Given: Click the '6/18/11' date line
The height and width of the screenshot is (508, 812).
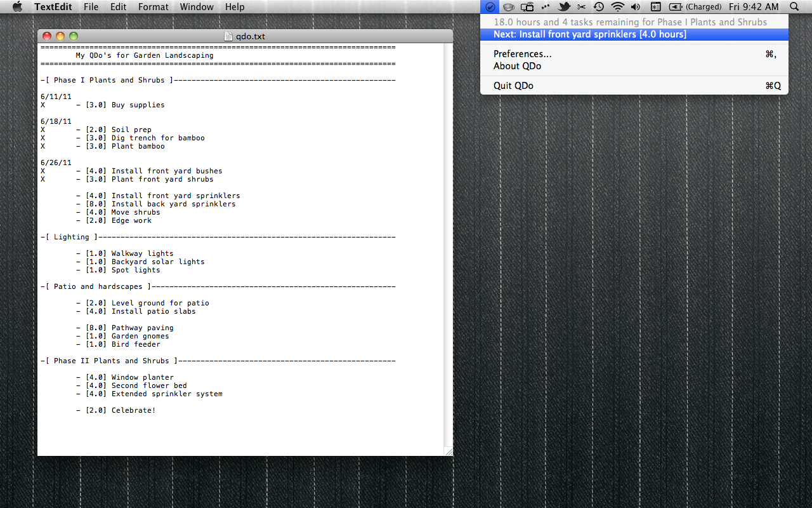Looking at the screenshot, I should tap(56, 121).
